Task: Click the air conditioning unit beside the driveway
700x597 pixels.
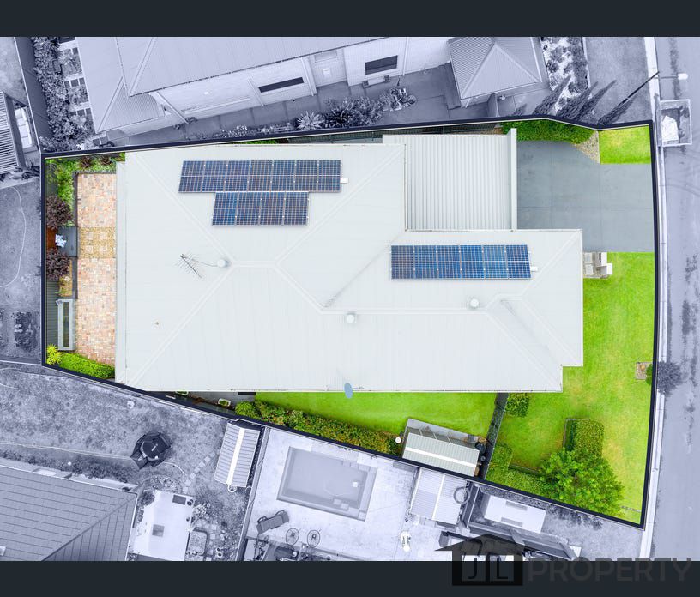Action: click(x=598, y=264)
